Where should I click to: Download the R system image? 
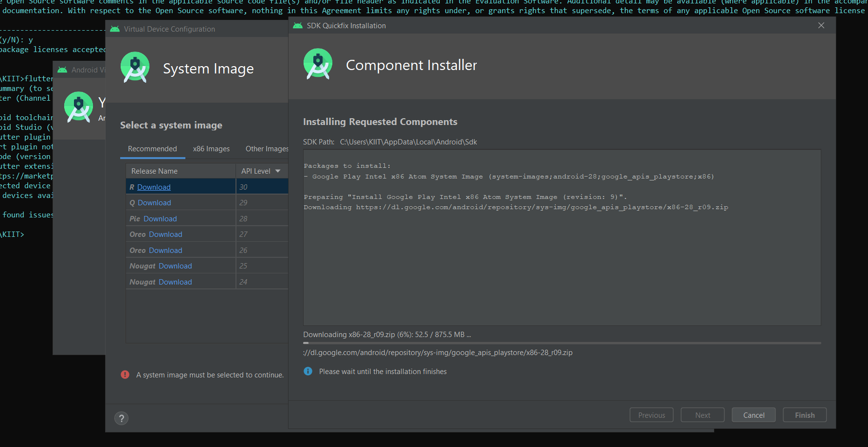tap(154, 187)
